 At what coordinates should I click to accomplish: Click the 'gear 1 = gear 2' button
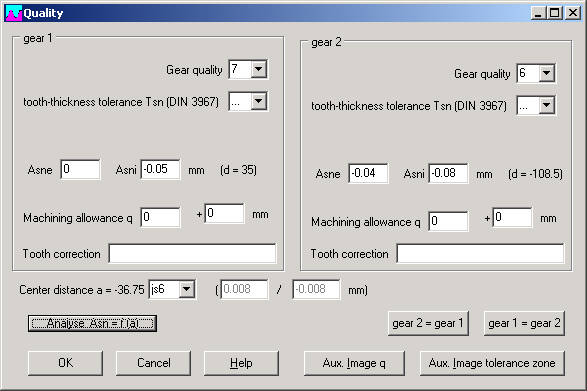(524, 323)
